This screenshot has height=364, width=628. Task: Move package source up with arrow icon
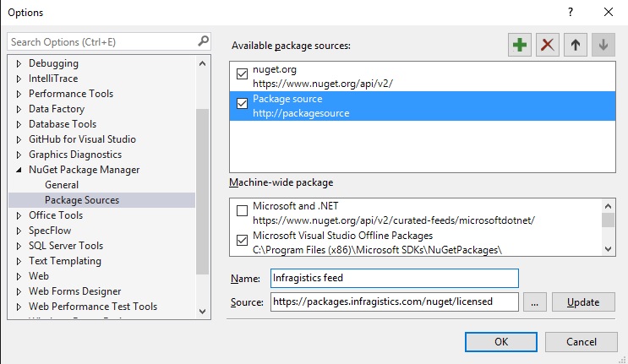(x=575, y=46)
